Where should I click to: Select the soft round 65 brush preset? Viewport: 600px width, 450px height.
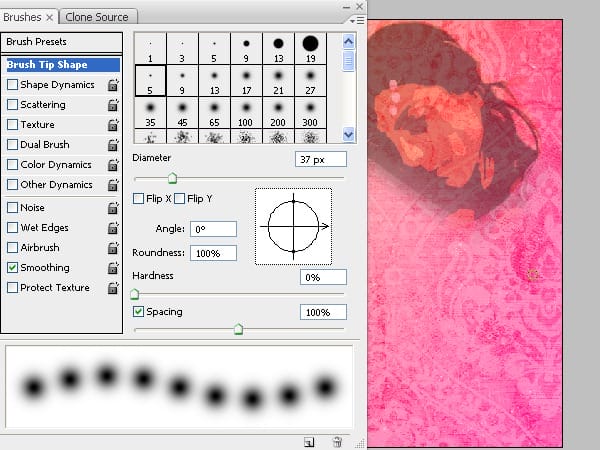click(x=214, y=113)
